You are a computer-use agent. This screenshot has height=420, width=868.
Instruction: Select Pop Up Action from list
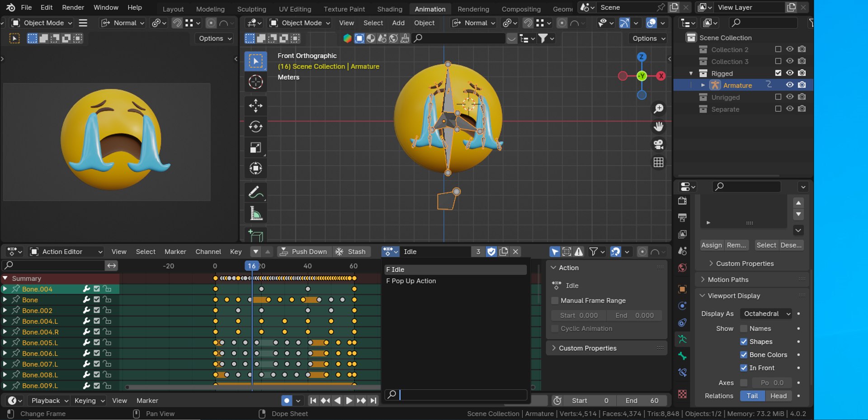456,281
